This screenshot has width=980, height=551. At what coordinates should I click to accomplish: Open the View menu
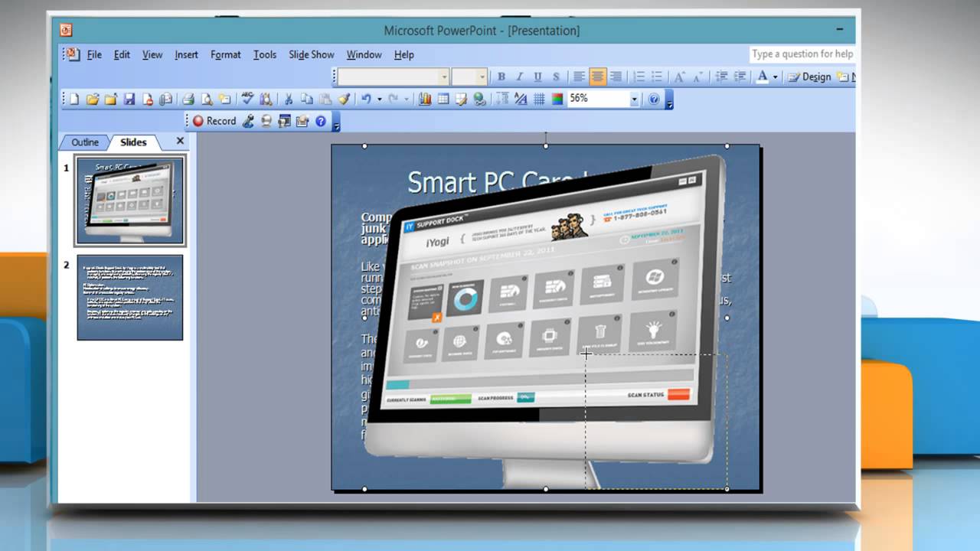(x=152, y=54)
